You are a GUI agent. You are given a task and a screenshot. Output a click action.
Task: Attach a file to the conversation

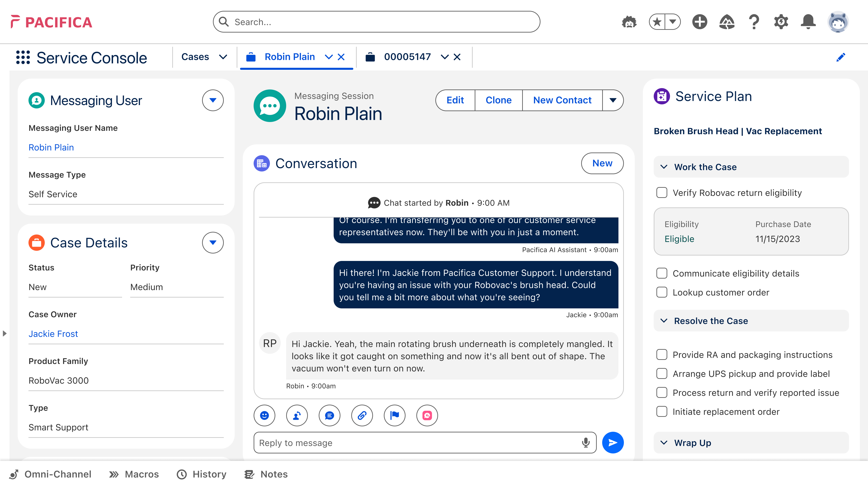[362, 416]
